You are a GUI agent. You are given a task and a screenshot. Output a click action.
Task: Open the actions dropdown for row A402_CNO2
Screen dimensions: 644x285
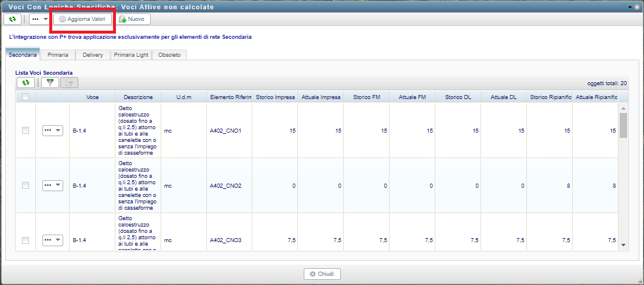click(x=52, y=185)
